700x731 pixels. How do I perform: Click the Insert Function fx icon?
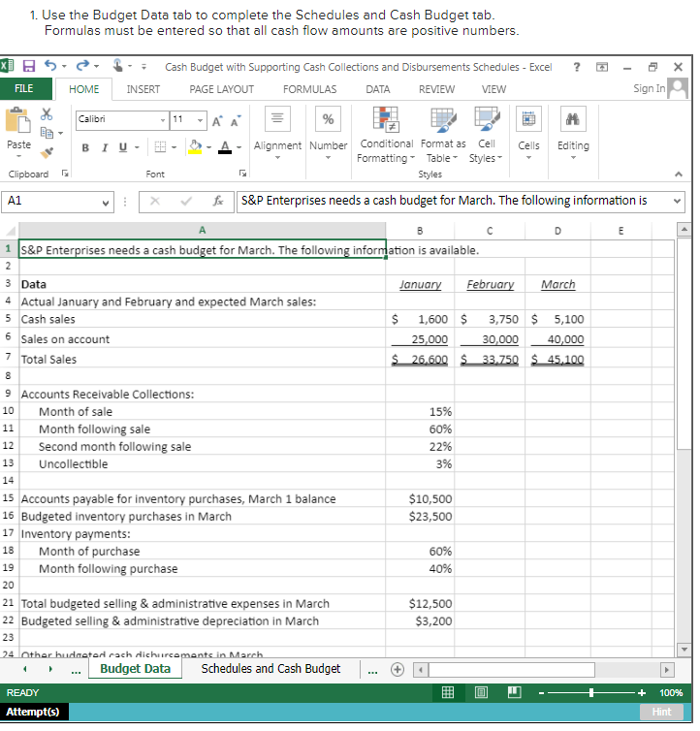click(218, 202)
